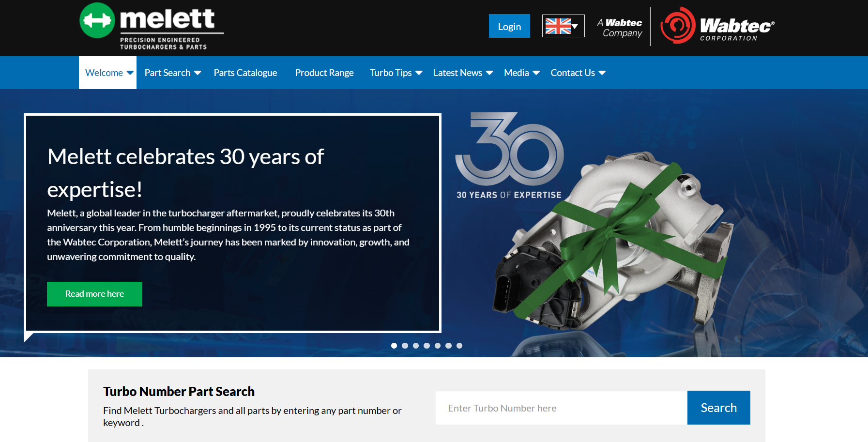Click the blue Search button

click(x=718, y=408)
